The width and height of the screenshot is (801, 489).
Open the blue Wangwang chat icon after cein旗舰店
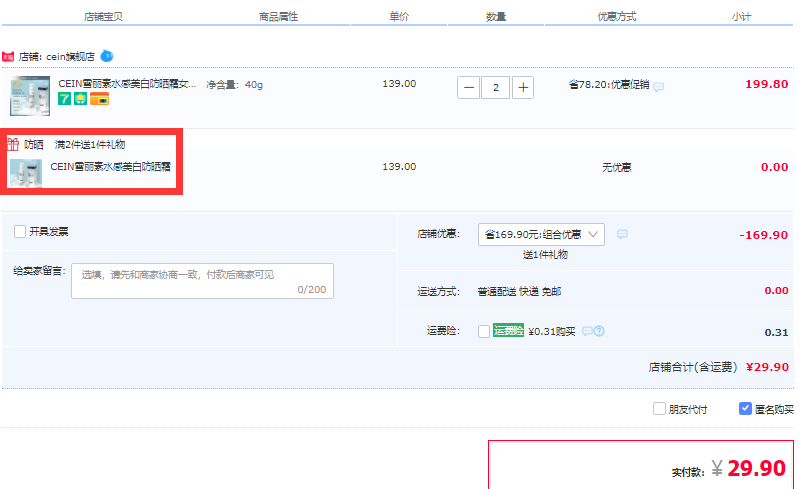point(106,56)
